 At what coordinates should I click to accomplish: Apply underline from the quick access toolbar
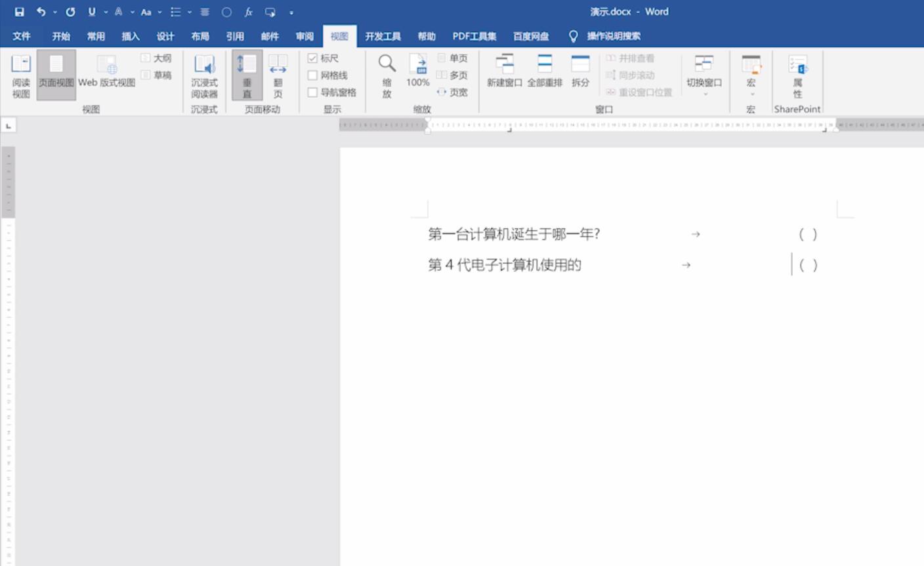(x=92, y=12)
